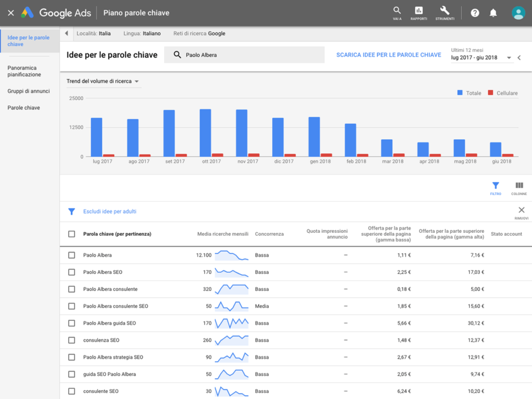Screen dimensions: 532x399
Task: Sort by Stato account column header
Action: [506, 234]
